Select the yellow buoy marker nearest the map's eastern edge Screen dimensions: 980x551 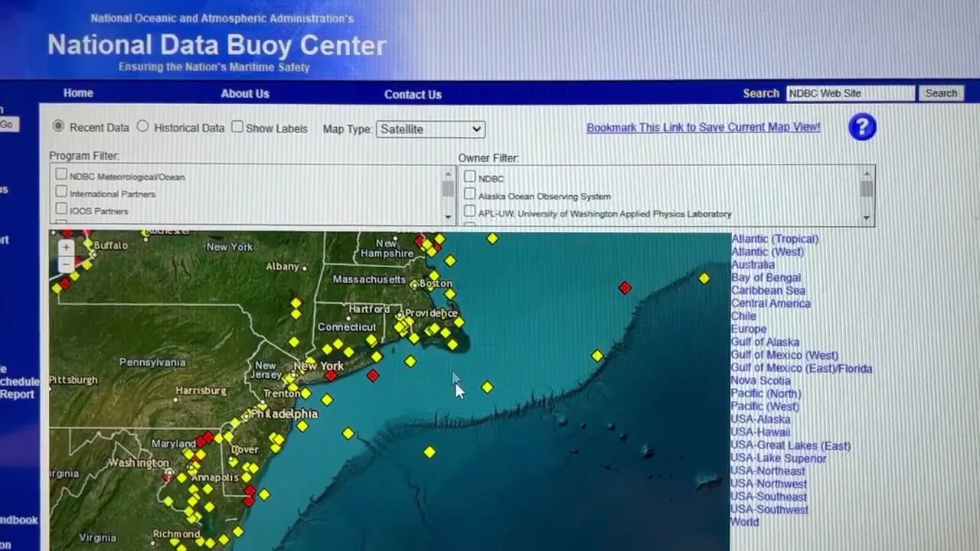click(704, 279)
